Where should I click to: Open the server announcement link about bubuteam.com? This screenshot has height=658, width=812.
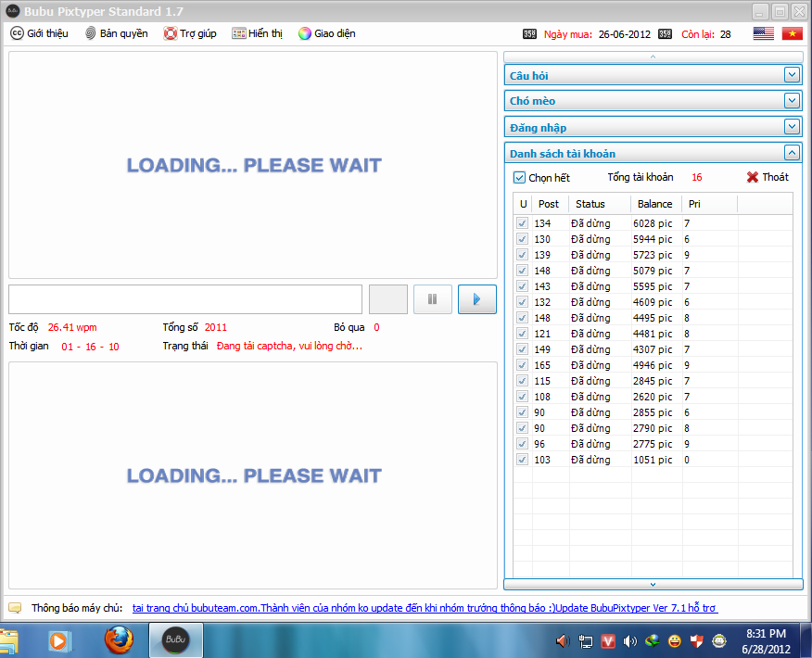point(425,608)
